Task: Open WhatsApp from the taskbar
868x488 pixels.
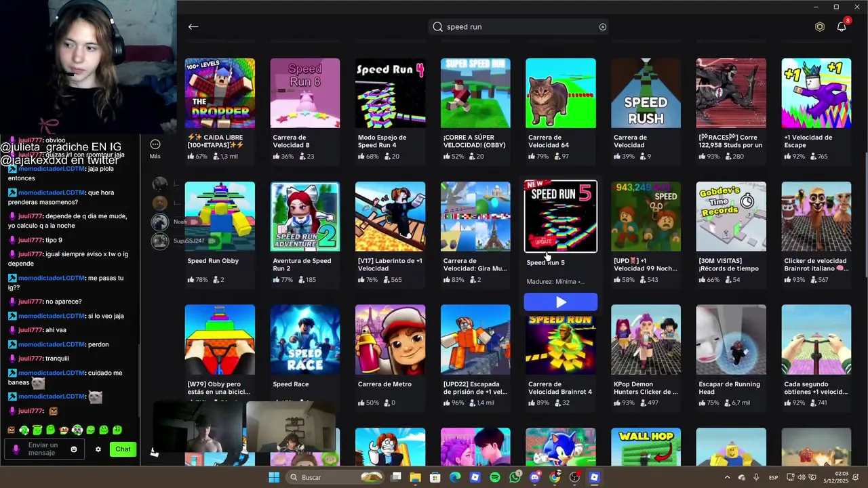Action: tap(515, 477)
